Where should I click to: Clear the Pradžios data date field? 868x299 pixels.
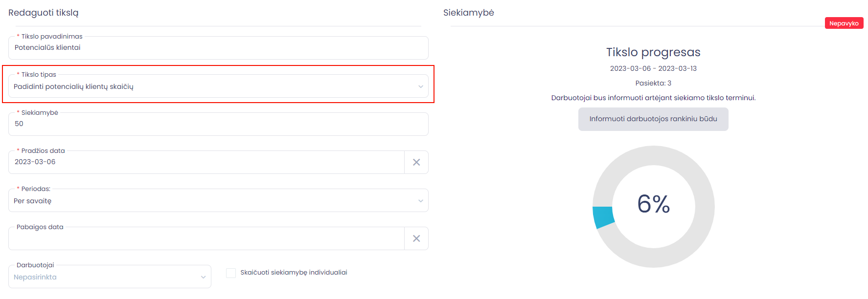click(416, 162)
